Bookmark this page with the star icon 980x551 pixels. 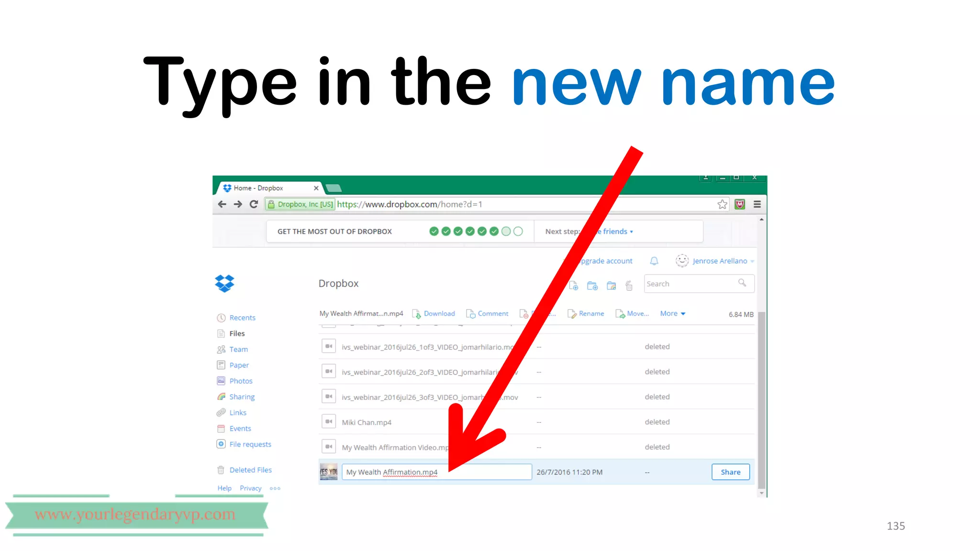coord(722,204)
